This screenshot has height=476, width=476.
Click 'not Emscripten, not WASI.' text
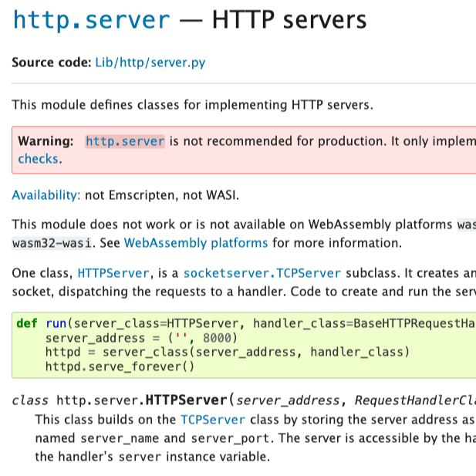click(x=162, y=195)
